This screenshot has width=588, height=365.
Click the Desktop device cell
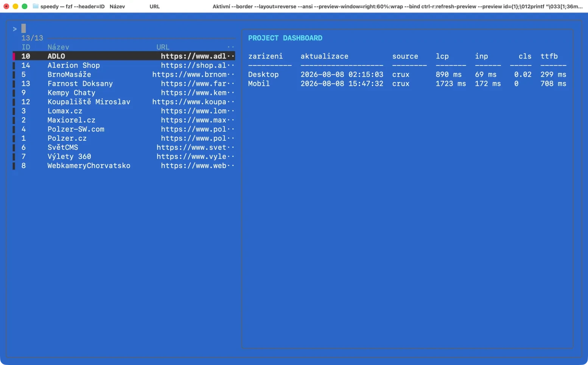tap(263, 75)
